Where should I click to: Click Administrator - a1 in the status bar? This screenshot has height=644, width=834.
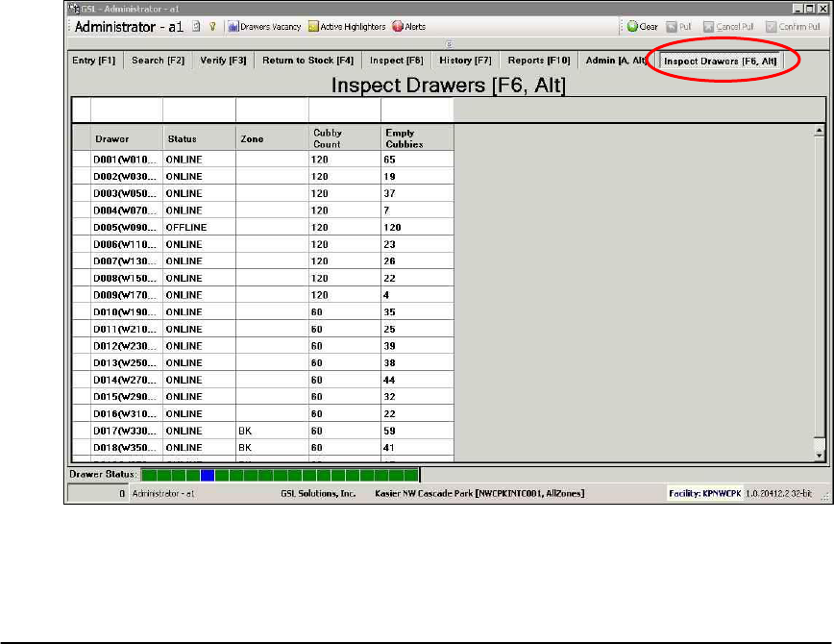click(x=163, y=493)
